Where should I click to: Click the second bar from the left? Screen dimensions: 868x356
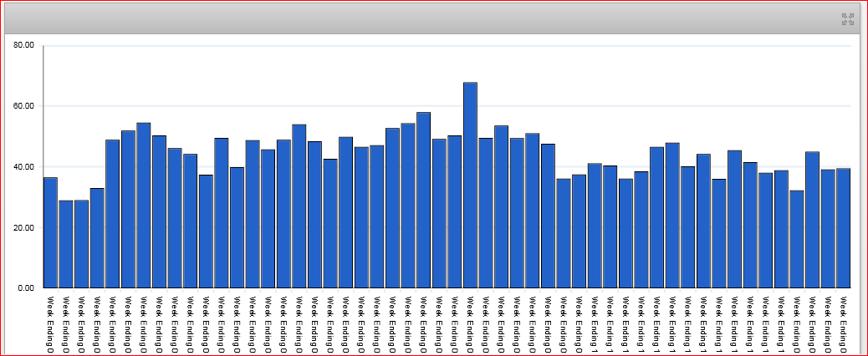(66, 244)
